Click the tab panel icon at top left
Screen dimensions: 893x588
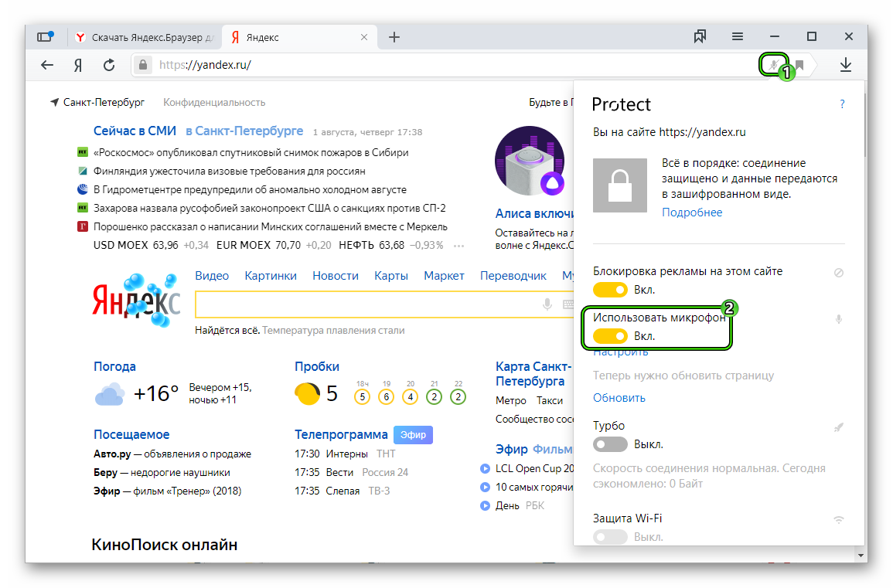[45, 37]
